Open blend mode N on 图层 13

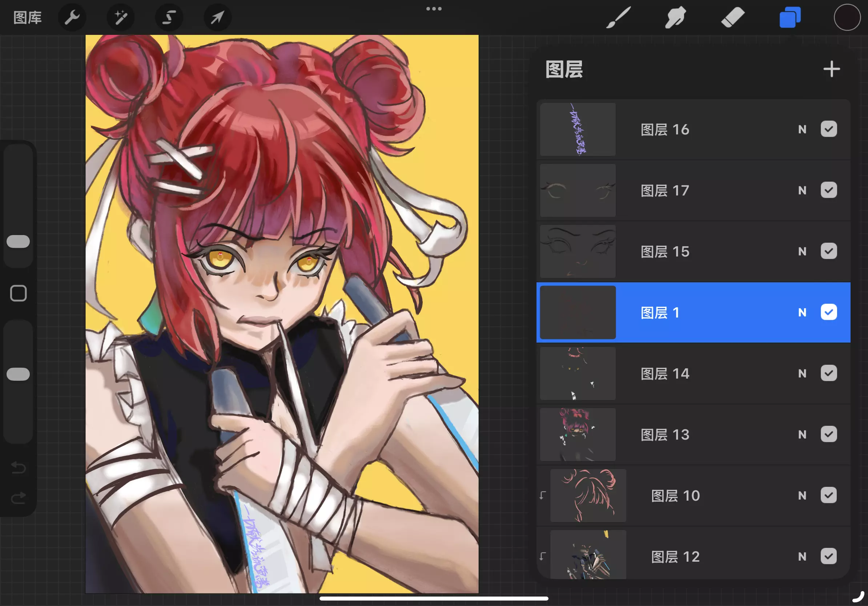(802, 435)
